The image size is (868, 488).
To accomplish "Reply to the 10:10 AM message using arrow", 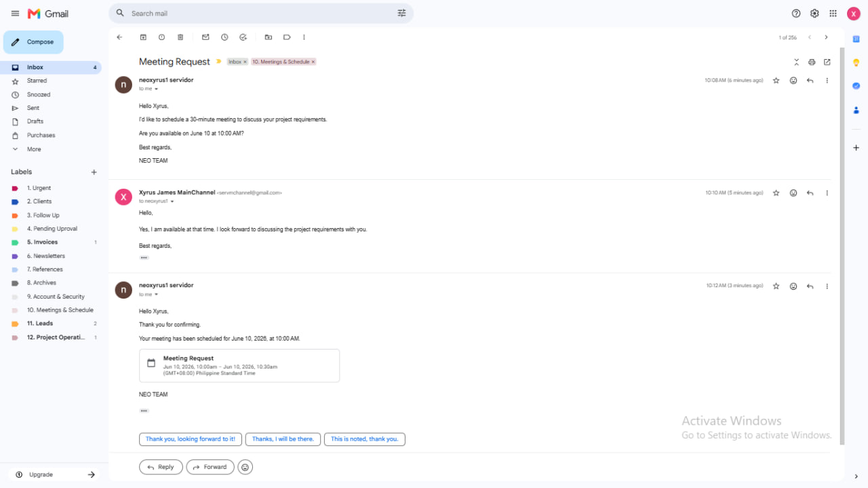I will pos(810,193).
